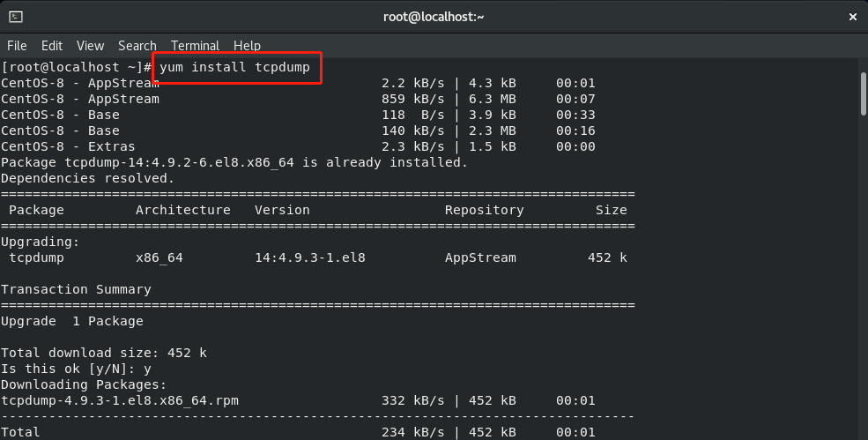Click the 'Dependencies resolved.' line
This screenshot has height=440, width=868.
(x=87, y=178)
